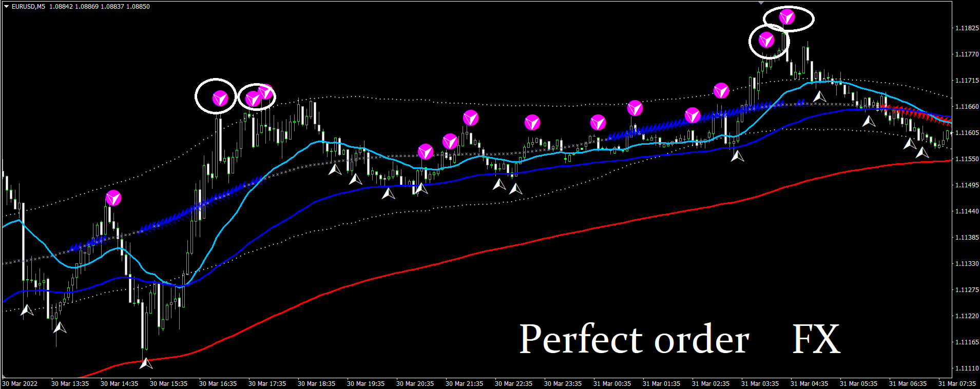980x389 pixels.
Task: Click the 1.11330 price scale label
Action: pyautogui.click(x=967, y=264)
